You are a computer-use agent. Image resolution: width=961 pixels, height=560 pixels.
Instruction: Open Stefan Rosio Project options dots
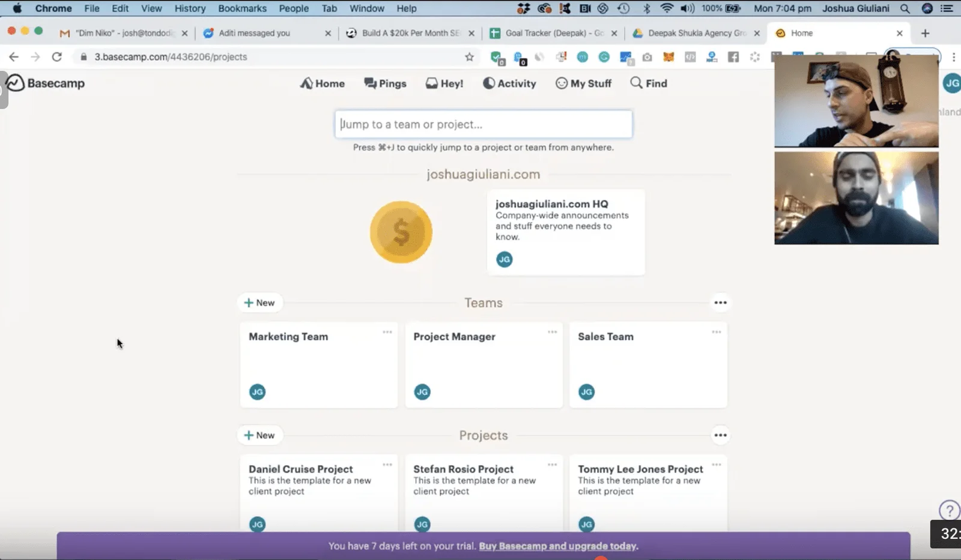(x=552, y=465)
